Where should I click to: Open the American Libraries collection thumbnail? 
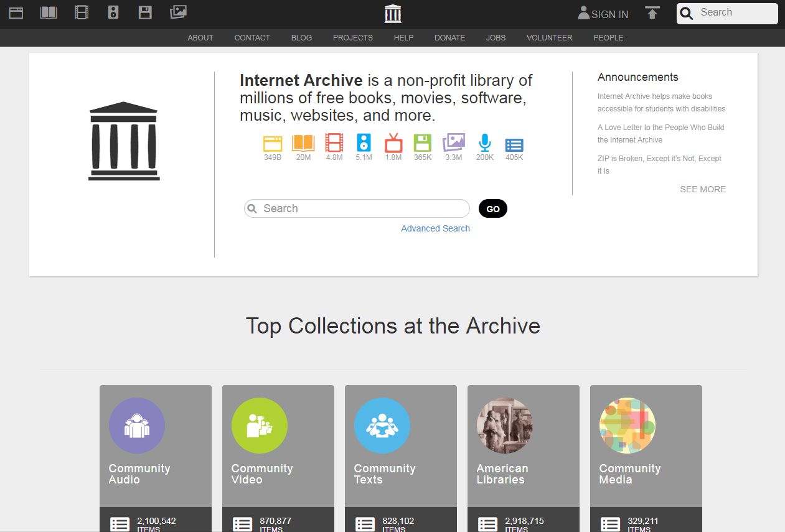[x=505, y=426]
